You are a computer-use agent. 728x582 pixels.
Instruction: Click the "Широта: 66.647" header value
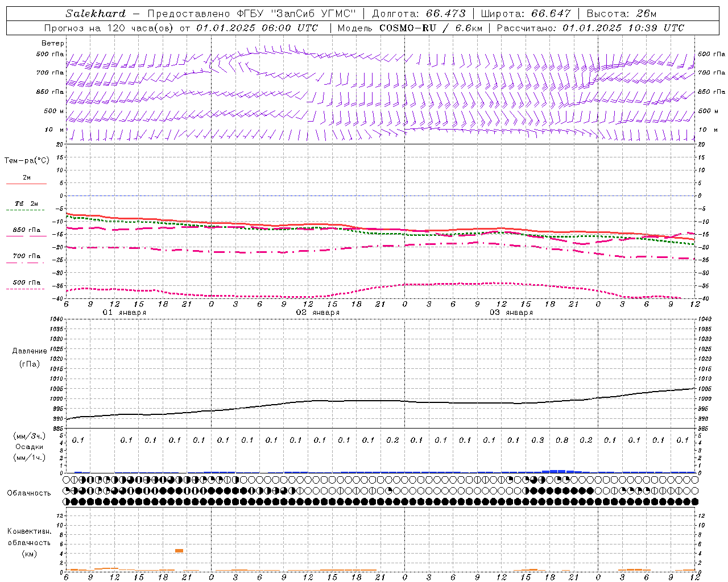[526, 14]
